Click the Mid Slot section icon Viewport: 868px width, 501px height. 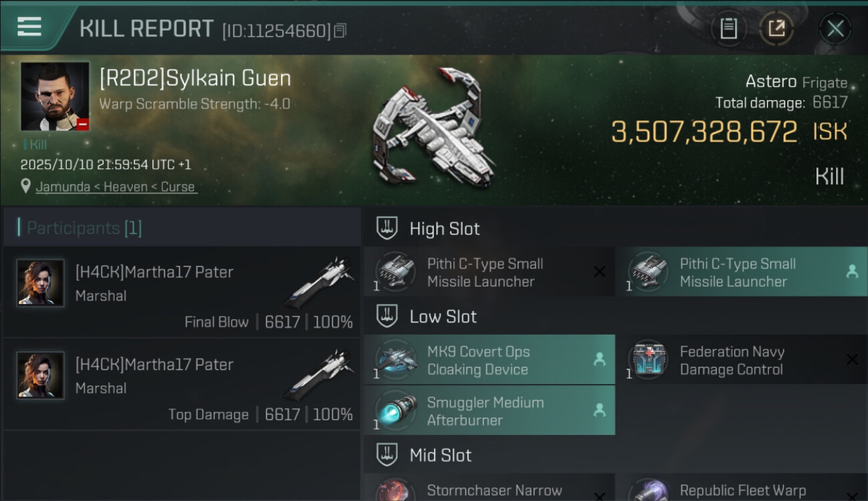(387, 455)
